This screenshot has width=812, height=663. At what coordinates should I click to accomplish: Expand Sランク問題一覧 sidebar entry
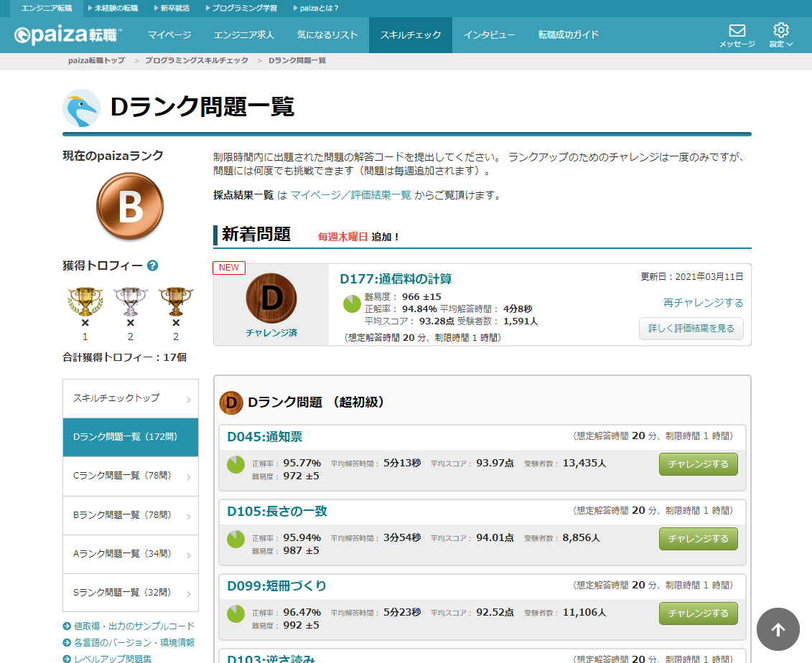click(130, 593)
